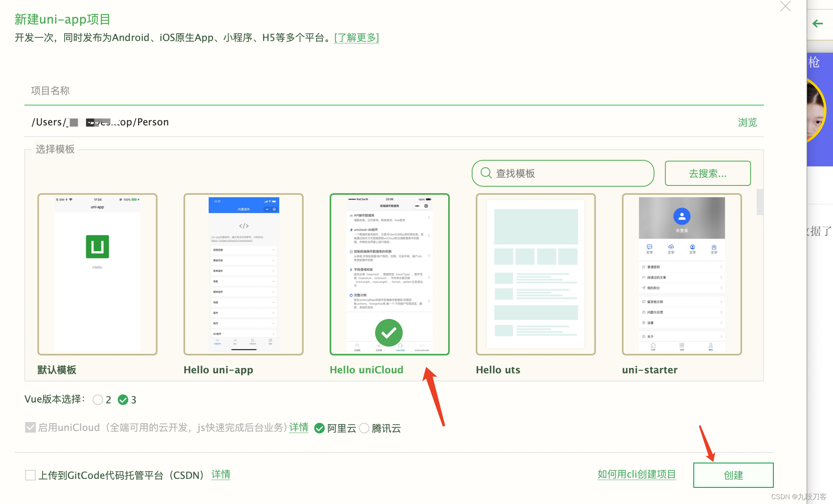Select the Hello uts template thumbnail
Screen dimensions: 833x504
(536, 274)
